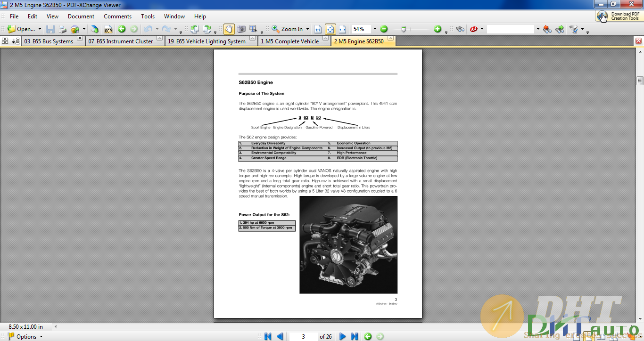Open the 54% zoom level dropdown
Image resolution: width=644 pixels, height=341 pixels.
point(375,29)
